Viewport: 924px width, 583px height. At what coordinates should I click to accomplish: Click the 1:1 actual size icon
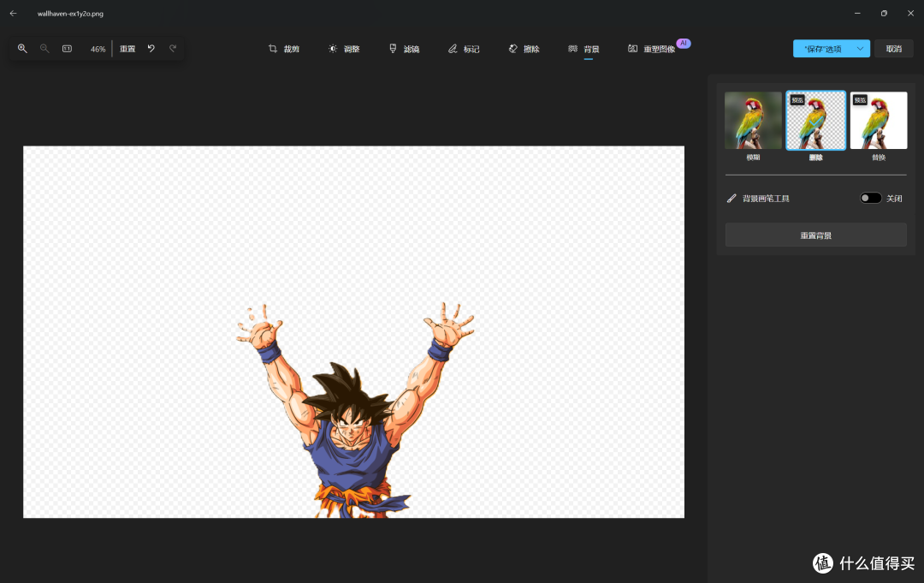click(68, 48)
